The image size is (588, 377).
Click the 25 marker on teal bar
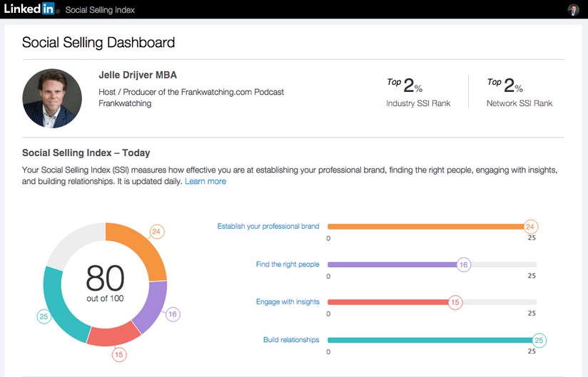(x=539, y=340)
